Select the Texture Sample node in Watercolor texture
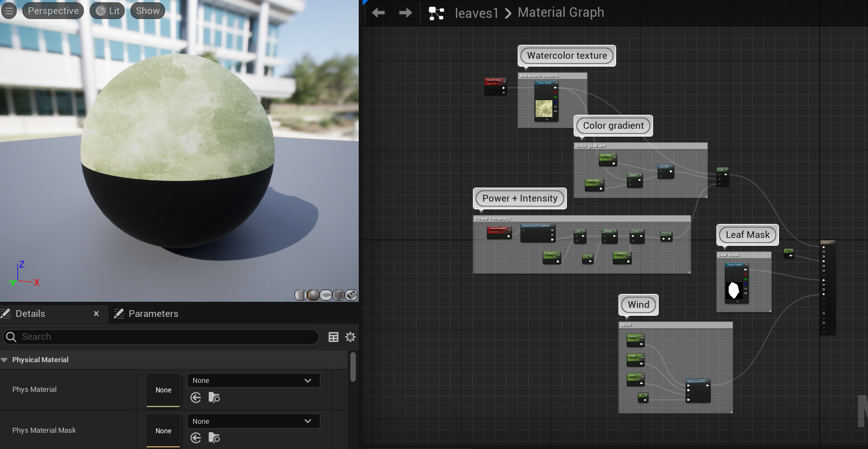 (547, 101)
